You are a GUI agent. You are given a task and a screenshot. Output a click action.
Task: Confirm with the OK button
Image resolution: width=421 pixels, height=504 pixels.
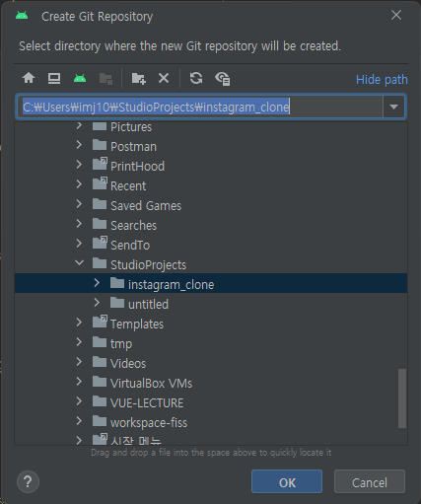click(287, 481)
